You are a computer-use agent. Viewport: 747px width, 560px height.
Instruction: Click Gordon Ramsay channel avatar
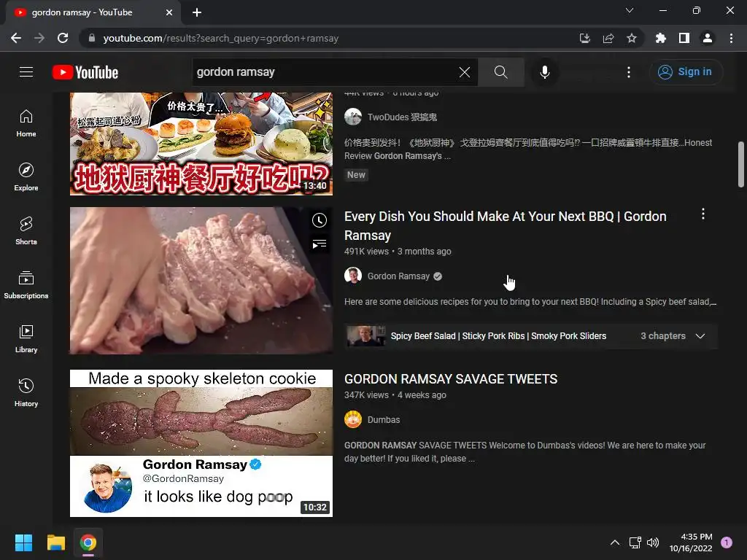point(353,276)
